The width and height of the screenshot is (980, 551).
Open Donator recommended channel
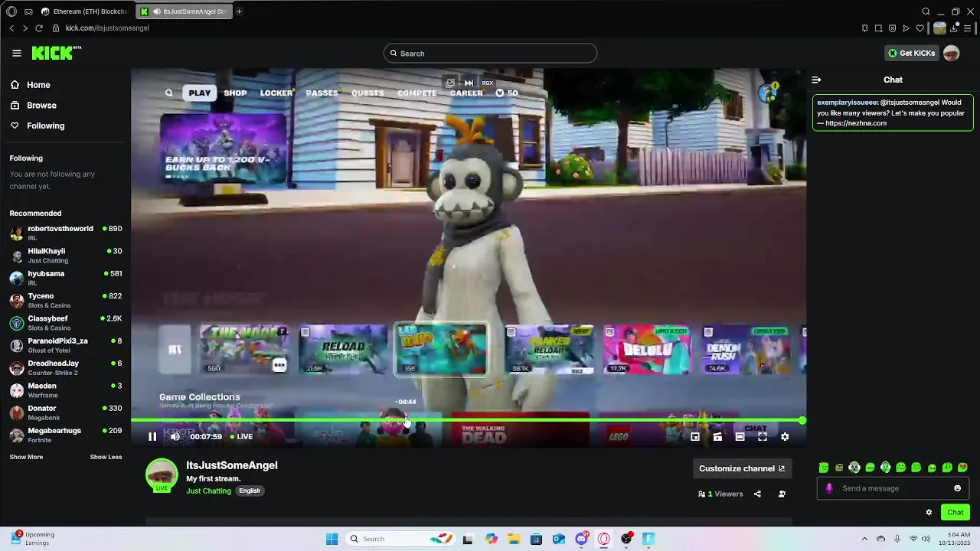pos(65,412)
